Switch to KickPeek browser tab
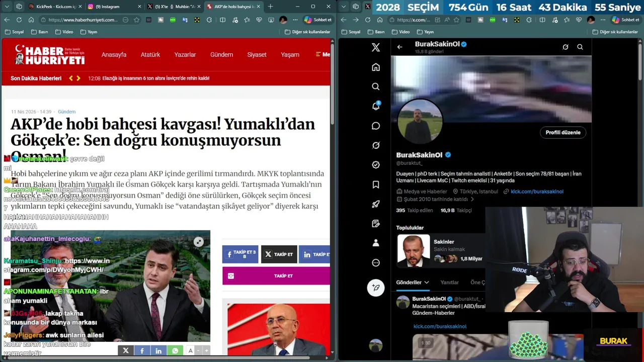This screenshot has height=362, width=644. point(54,7)
